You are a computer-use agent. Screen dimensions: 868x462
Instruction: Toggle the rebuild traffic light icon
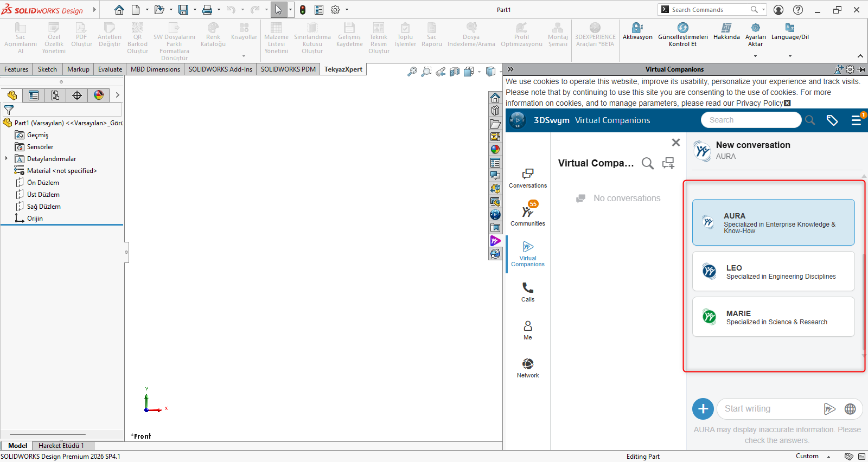coord(303,10)
